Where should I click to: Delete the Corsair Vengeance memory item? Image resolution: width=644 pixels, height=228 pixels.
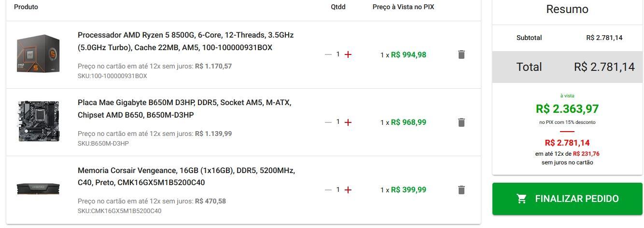461,189
